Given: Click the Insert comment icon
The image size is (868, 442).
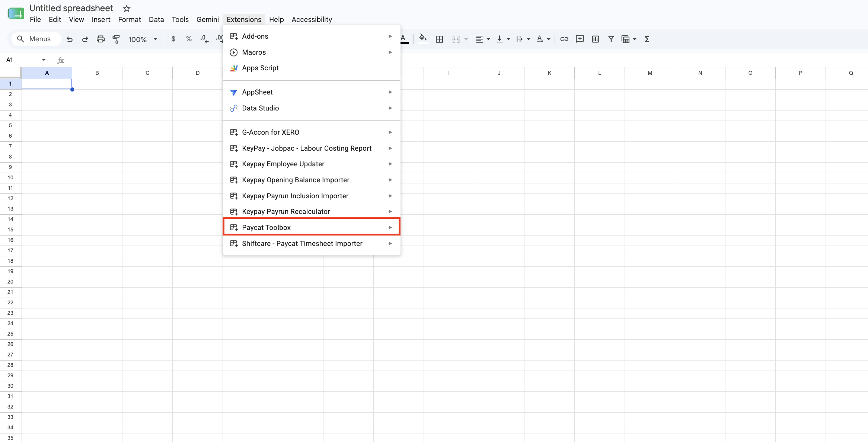Looking at the screenshot, I should point(580,39).
